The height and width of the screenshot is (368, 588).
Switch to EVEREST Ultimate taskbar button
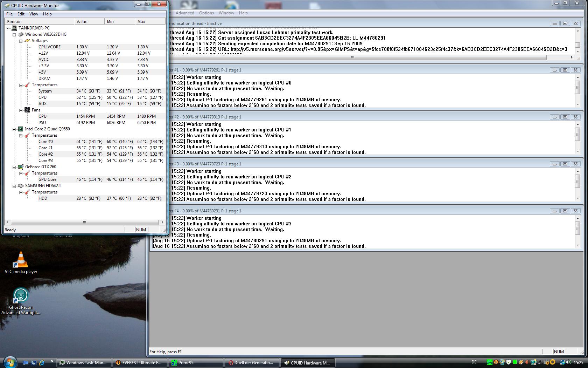coord(140,363)
